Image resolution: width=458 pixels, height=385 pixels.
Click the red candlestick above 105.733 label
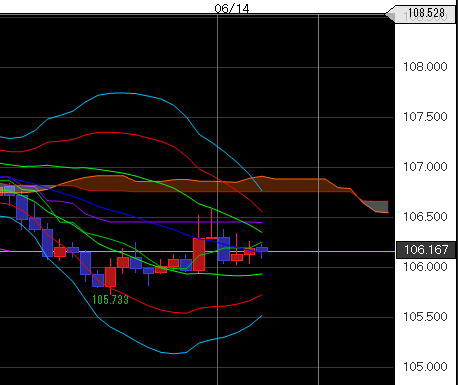click(110, 277)
